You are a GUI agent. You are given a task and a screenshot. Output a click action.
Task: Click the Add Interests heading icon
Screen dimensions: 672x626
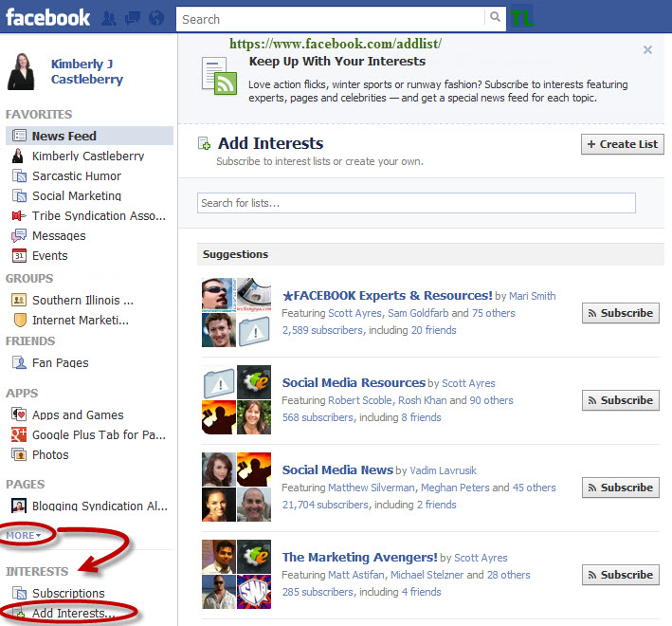[x=204, y=143]
